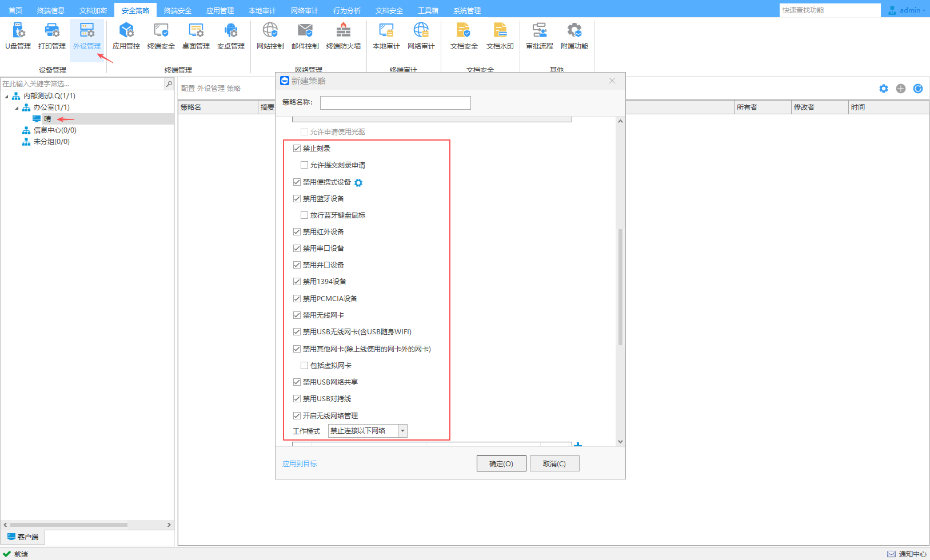Open 终端防火墙 firewall icon
The height and width of the screenshot is (560, 930).
(343, 36)
